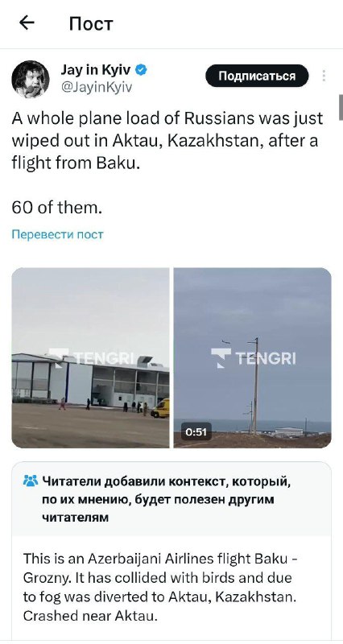
Task: Click the Подписаться follow button
Action: coord(257,76)
